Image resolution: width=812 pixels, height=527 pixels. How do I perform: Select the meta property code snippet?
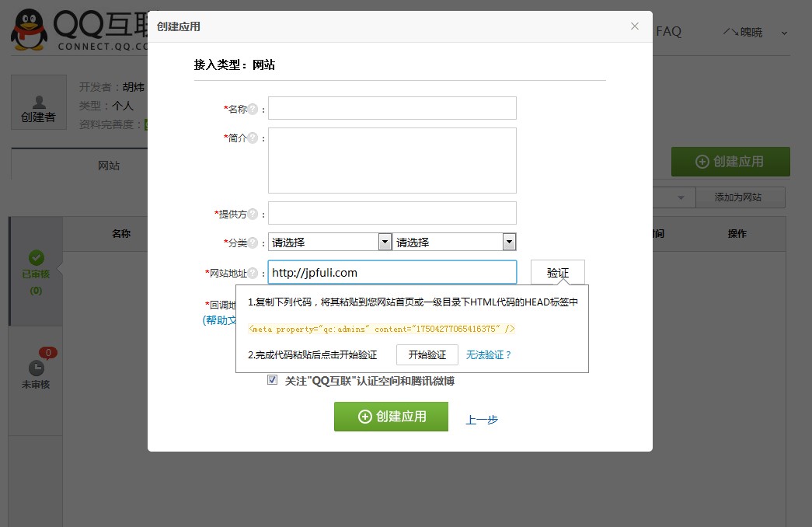pyautogui.click(x=382, y=329)
